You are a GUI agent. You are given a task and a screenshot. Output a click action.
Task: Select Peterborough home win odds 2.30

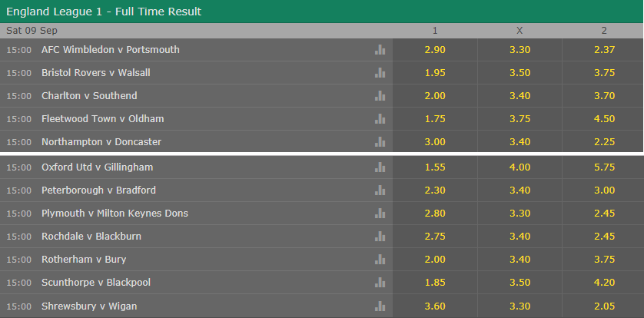435,190
